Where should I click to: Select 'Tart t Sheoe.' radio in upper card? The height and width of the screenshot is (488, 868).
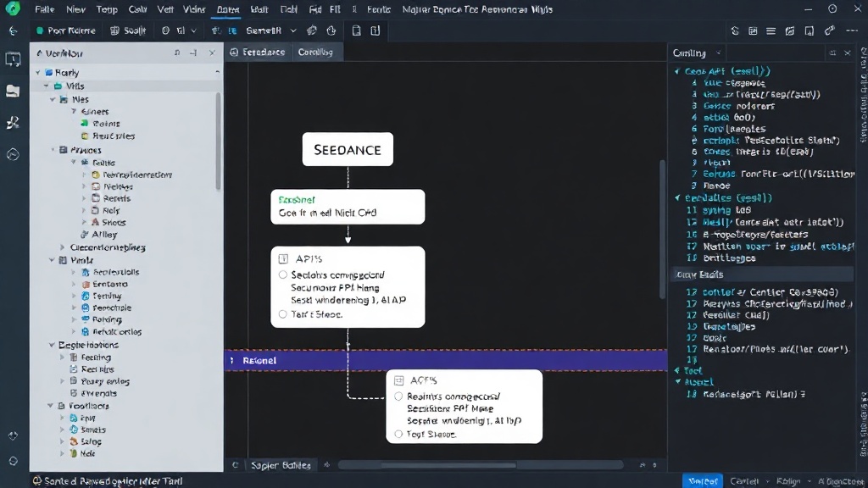pos(283,314)
